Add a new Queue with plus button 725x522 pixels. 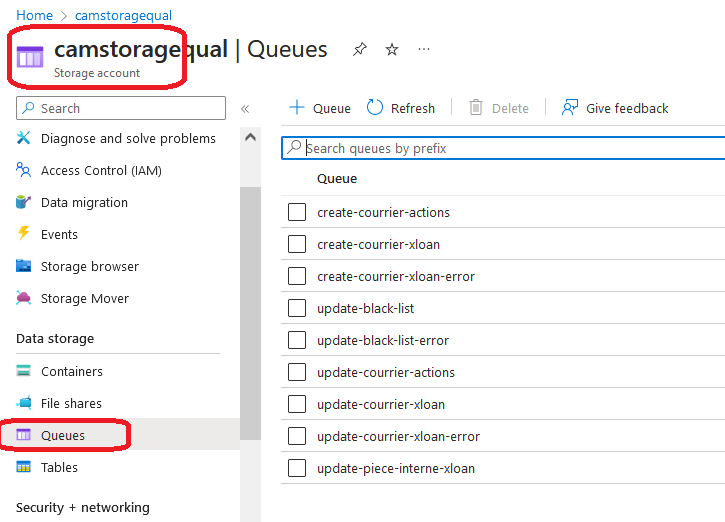297,108
